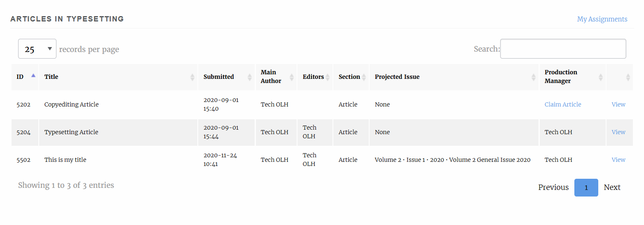The height and width of the screenshot is (225, 644).
Task: Click sort icon of last empty column
Action: point(628,77)
